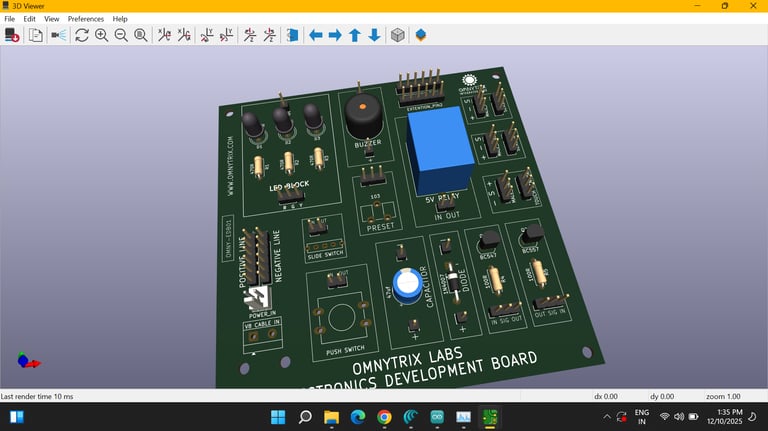Rotate board counterclockwise around X axis
The image size is (768, 431).
coord(184,35)
